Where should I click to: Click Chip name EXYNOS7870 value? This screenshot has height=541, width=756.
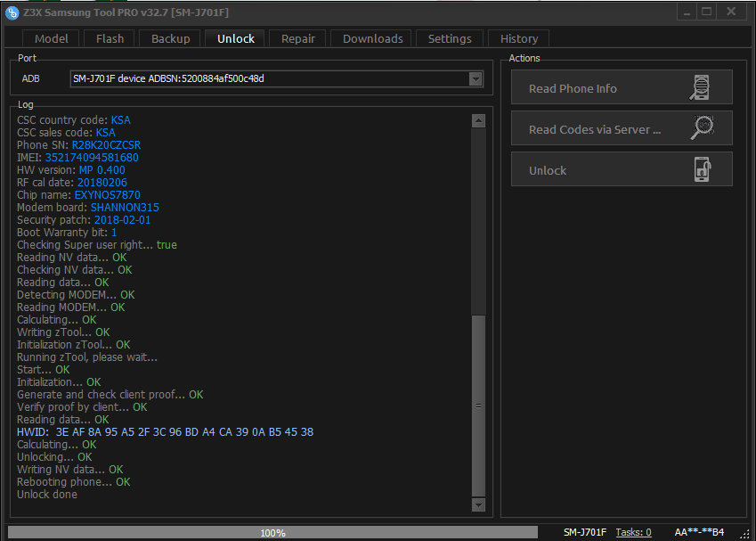pos(108,195)
